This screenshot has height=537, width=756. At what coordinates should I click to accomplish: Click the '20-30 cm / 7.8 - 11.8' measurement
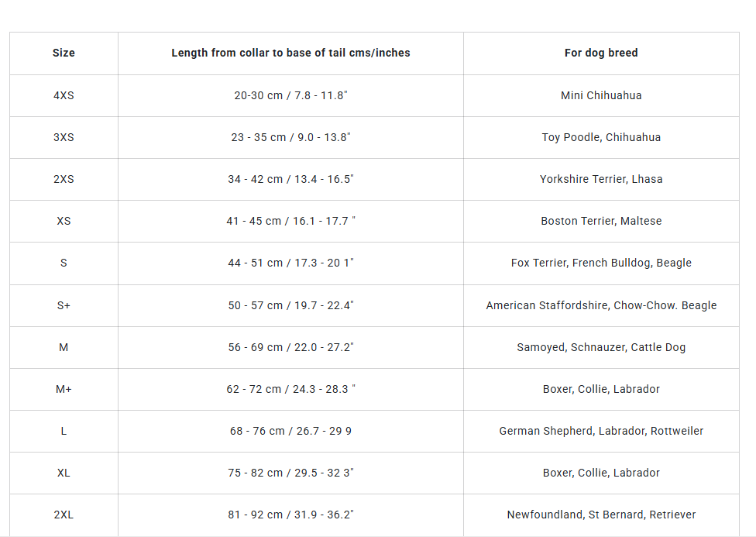coord(290,95)
